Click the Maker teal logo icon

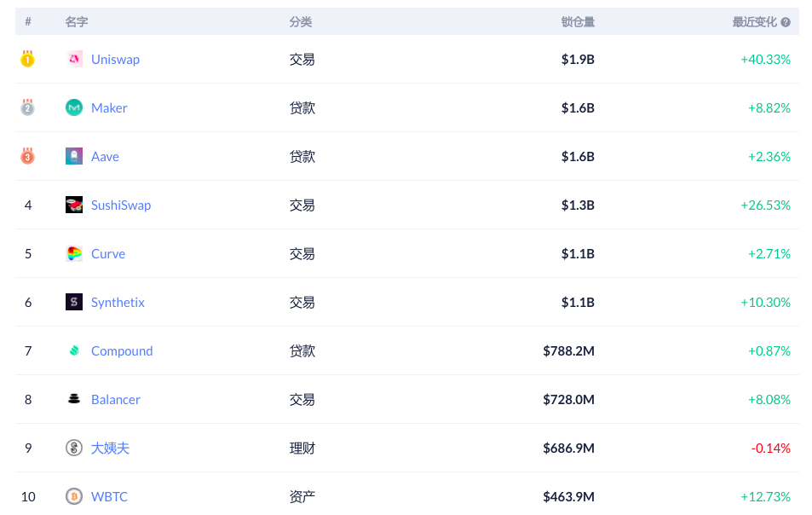74,107
